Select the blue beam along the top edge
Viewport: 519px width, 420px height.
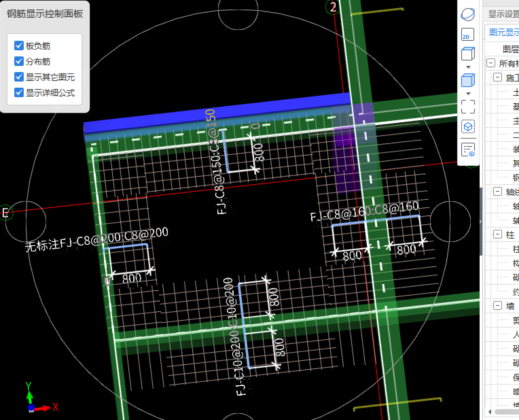coord(217,114)
